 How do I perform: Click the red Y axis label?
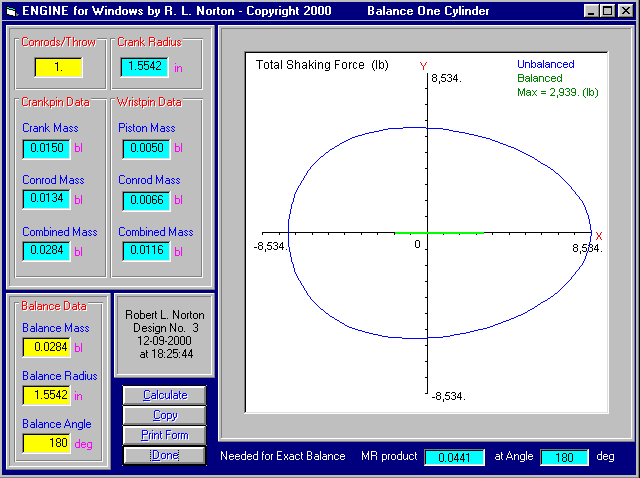point(423,66)
